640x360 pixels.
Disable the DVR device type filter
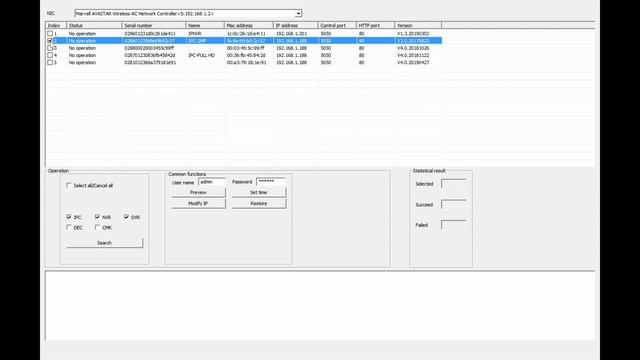coord(126,217)
